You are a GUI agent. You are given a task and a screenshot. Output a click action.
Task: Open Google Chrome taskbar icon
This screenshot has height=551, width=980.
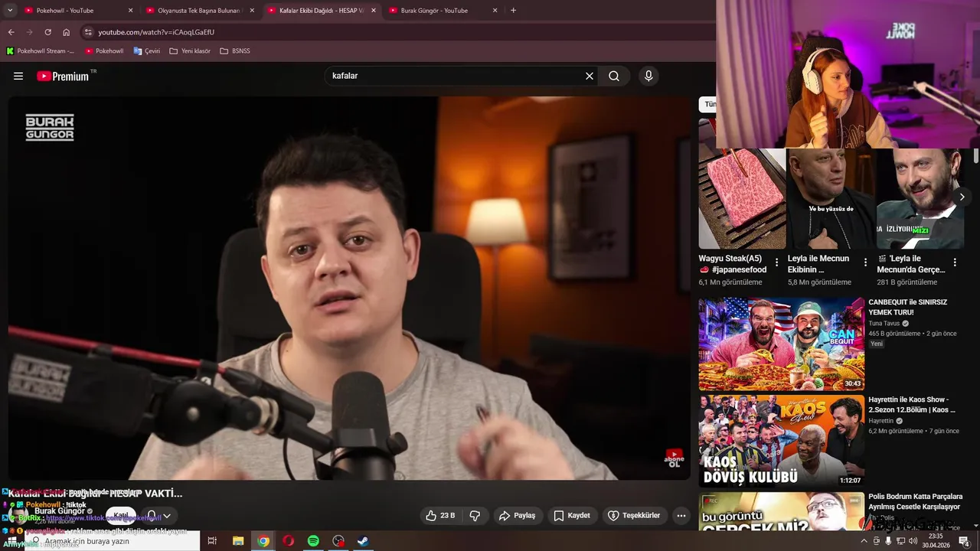[x=263, y=541]
